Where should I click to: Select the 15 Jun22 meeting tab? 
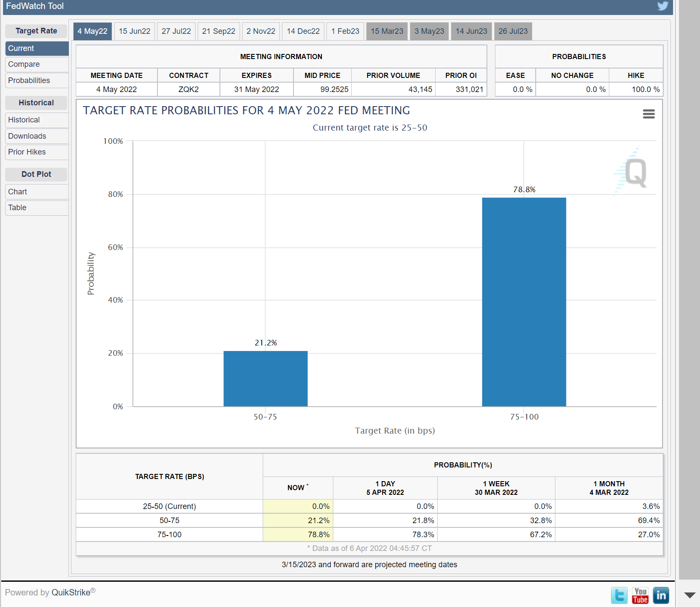click(134, 31)
